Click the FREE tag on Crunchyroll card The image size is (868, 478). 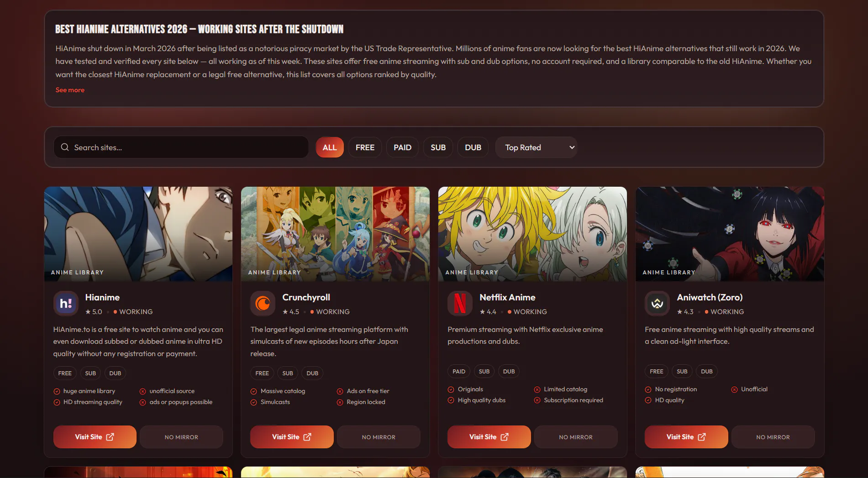(x=262, y=373)
